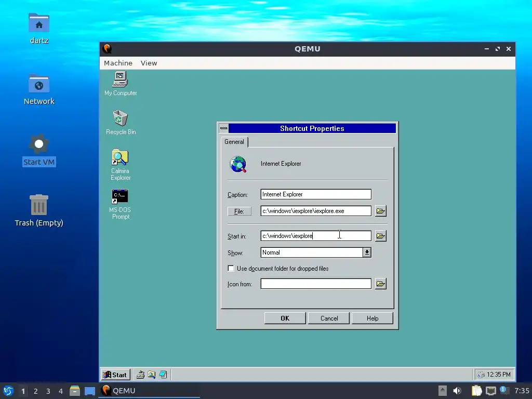Click the QEMU task button in host panel
This screenshot has width=532, height=399.
pyautogui.click(x=149, y=391)
